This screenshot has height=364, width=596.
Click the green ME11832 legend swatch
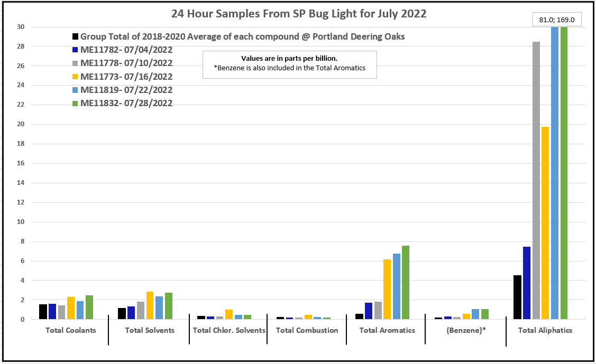tap(76, 104)
